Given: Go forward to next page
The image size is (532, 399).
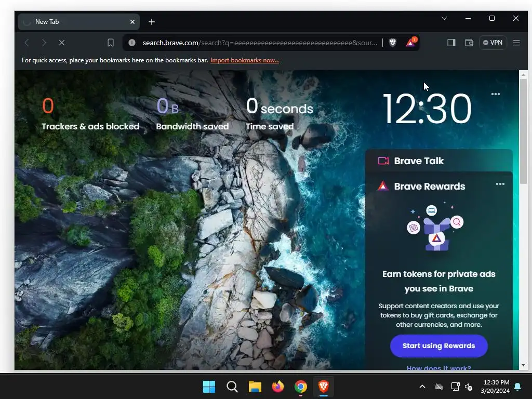Looking at the screenshot, I should [x=44, y=43].
